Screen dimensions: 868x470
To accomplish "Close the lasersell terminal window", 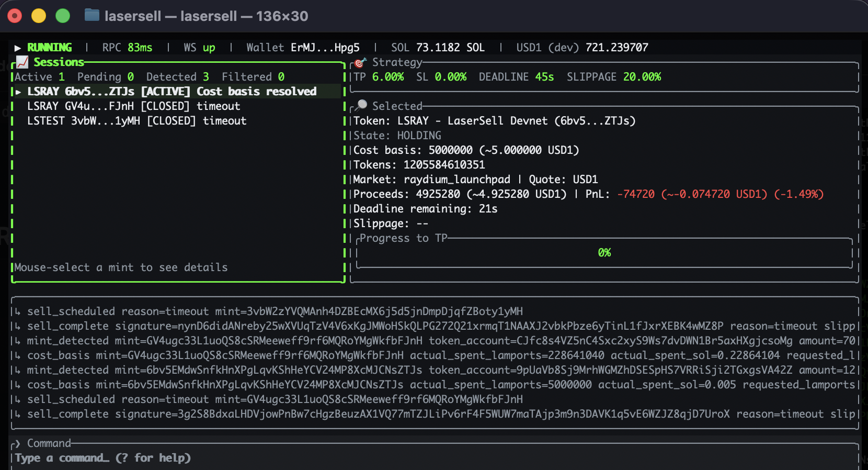I will click(x=15, y=16).
